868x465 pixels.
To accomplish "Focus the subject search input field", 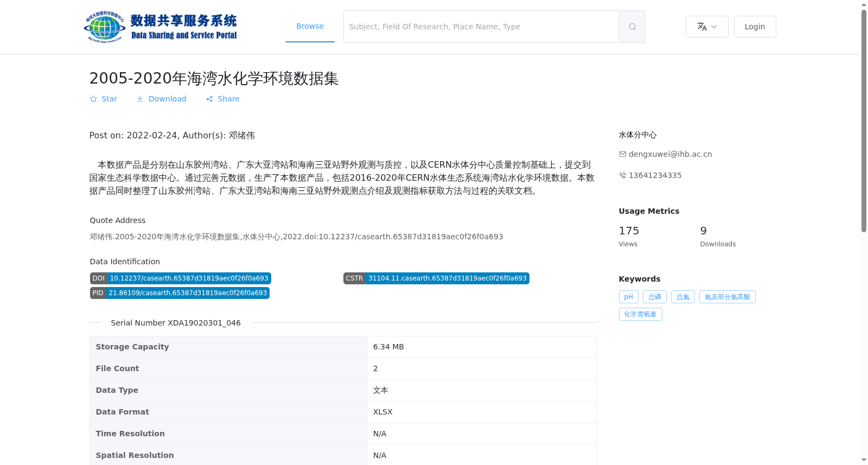I will coord(481,27).
